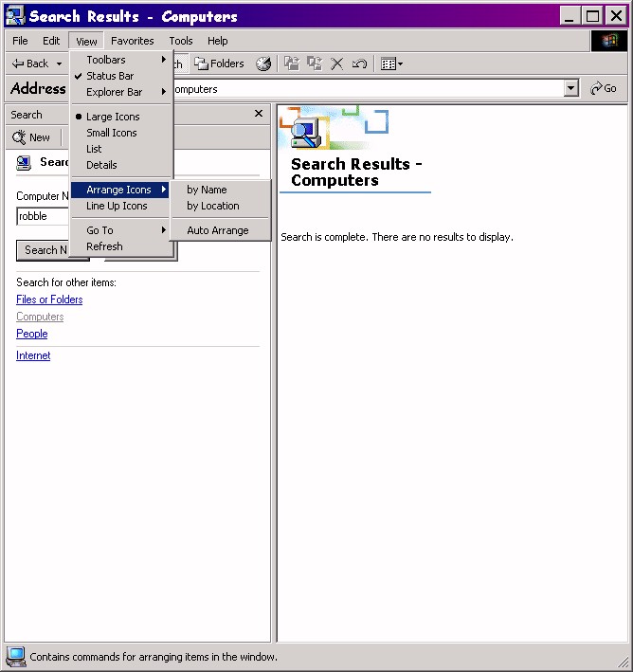This screenshot has width=633, height=672.
Task: Click 'Search for other items:' label
Action: click(x=66, y=282)
